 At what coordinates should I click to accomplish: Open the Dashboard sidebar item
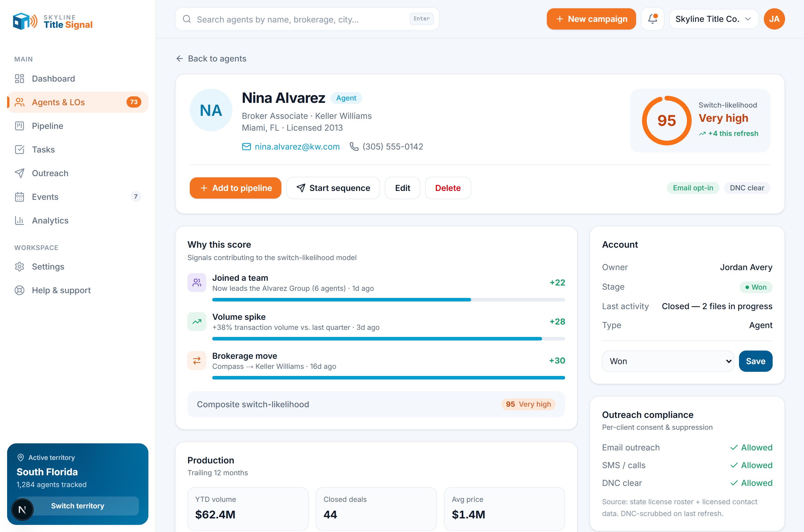coord(78,79)
